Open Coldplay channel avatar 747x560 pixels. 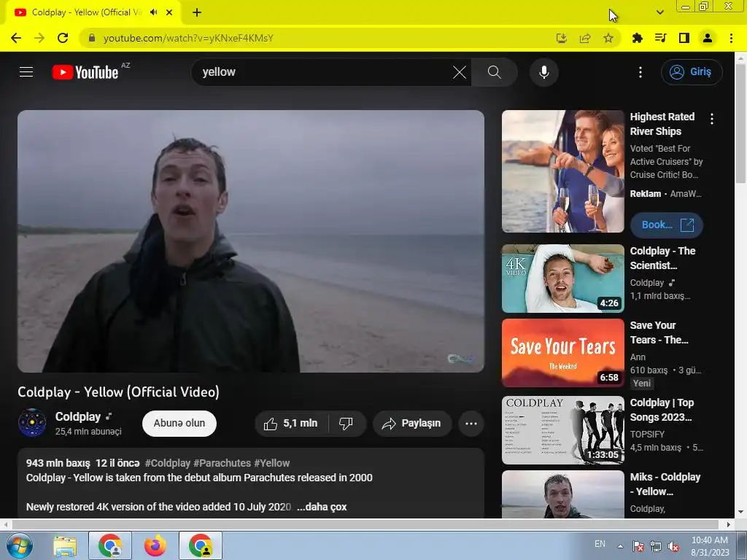pos(32,423)
